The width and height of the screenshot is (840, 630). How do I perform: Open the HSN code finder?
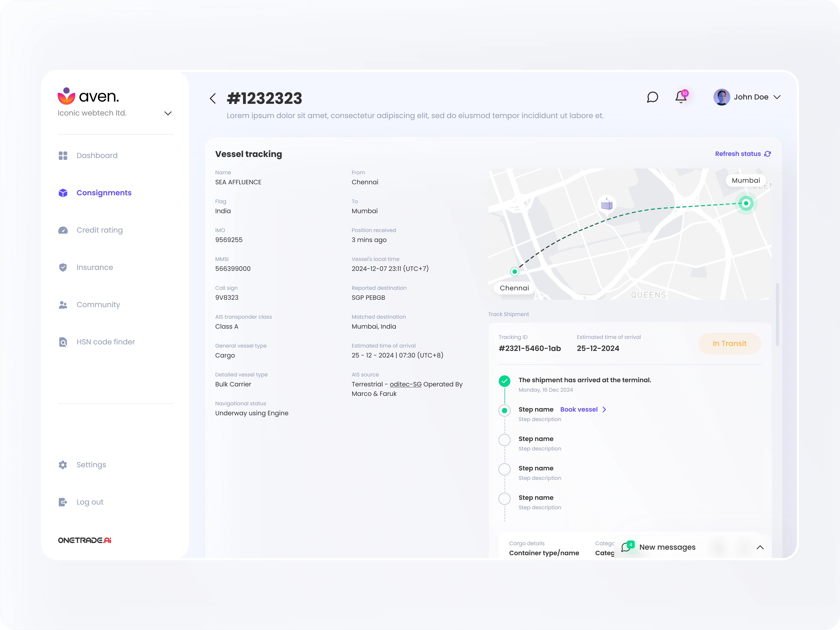(106, 342)
